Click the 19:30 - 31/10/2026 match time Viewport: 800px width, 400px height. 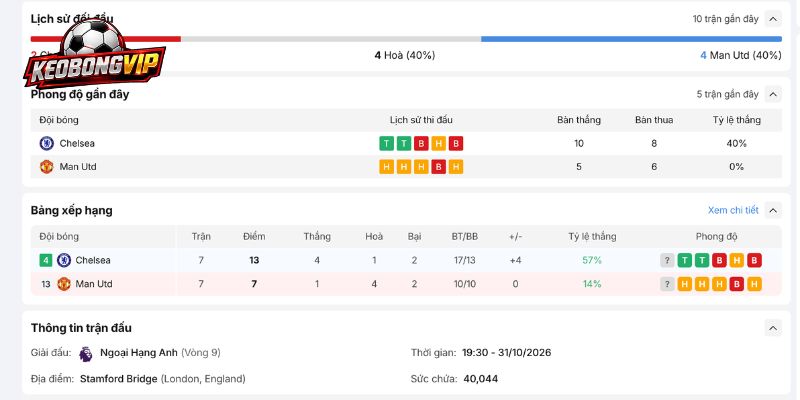tap(507, 353)
